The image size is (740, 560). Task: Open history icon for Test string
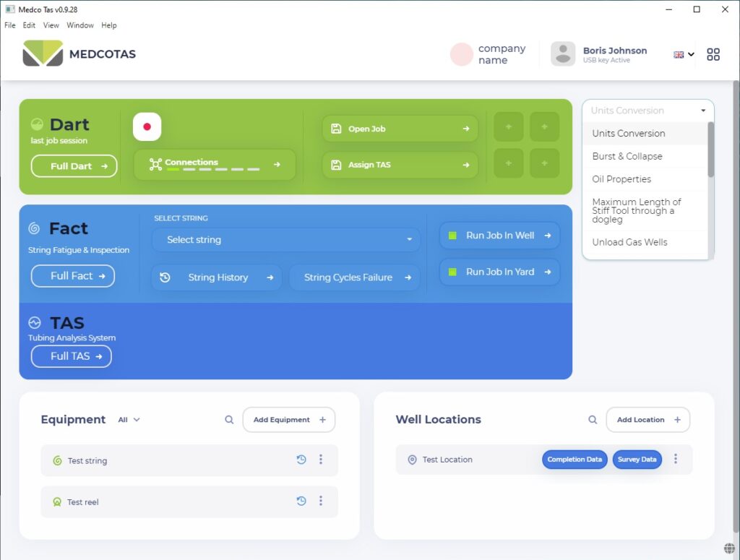301,460
